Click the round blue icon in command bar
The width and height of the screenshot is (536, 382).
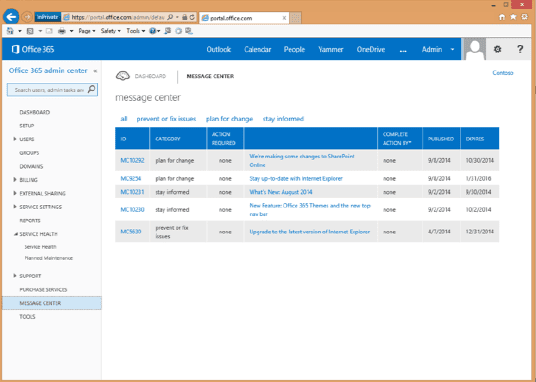(178, 31)
